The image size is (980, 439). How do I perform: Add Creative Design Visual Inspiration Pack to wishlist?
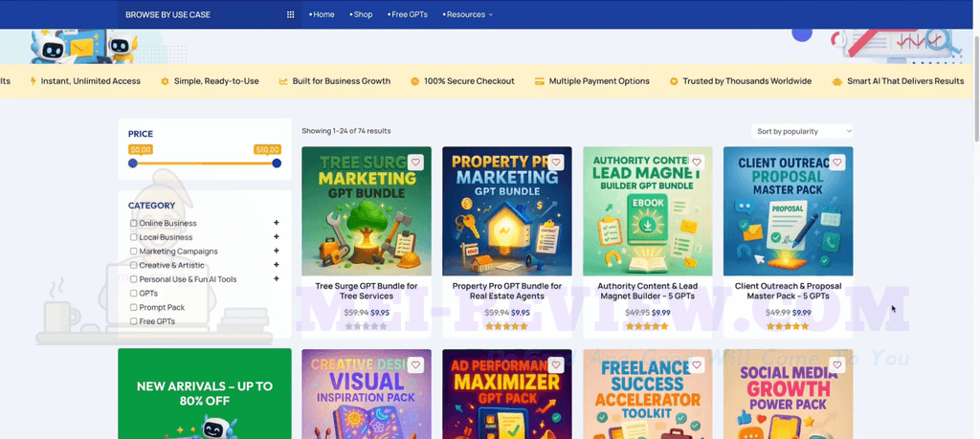415,364
